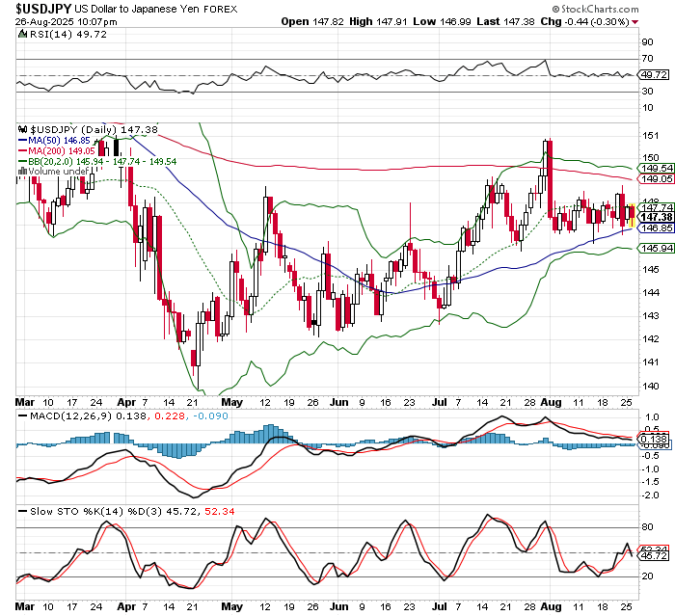Click the red MA(200) legend line swatch

click(x=24, y=150)
